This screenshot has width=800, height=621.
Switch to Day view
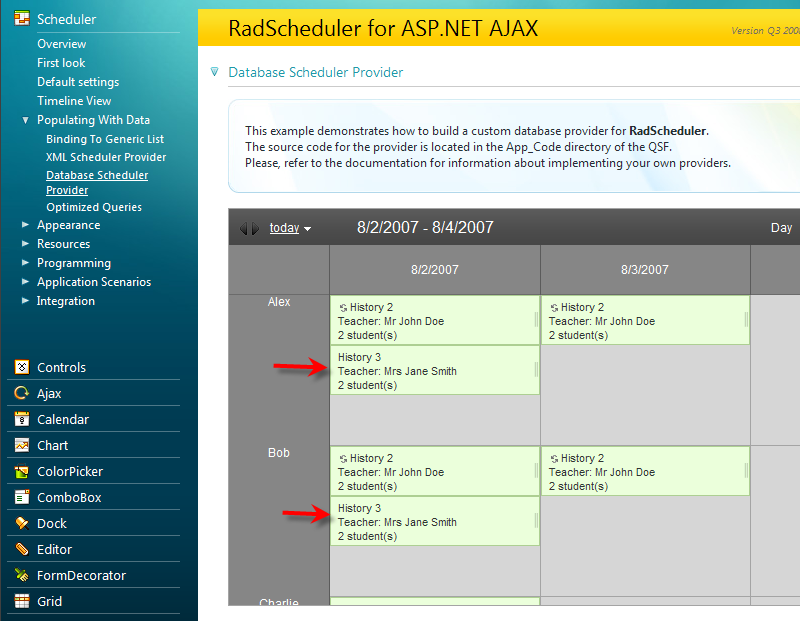pos(781,228)
